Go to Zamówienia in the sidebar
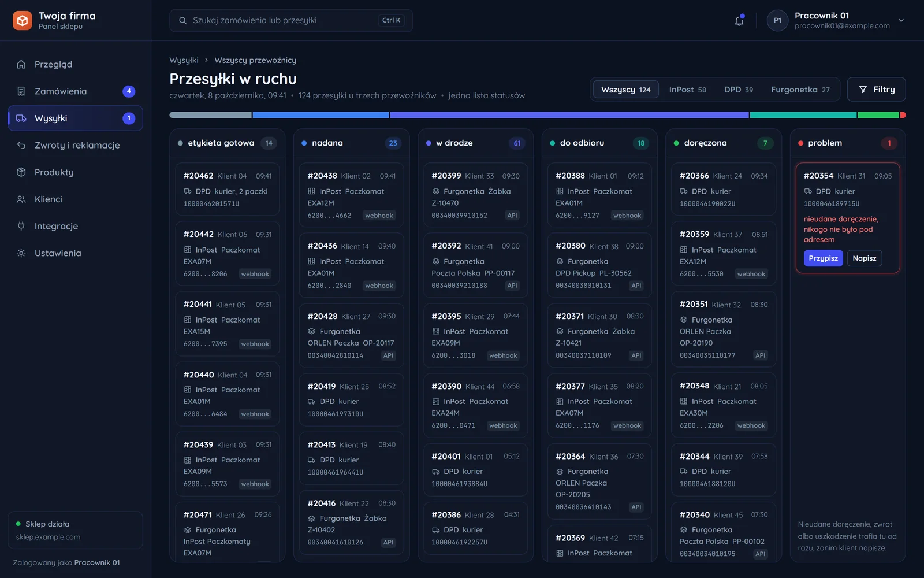 [x=75, y=91]
